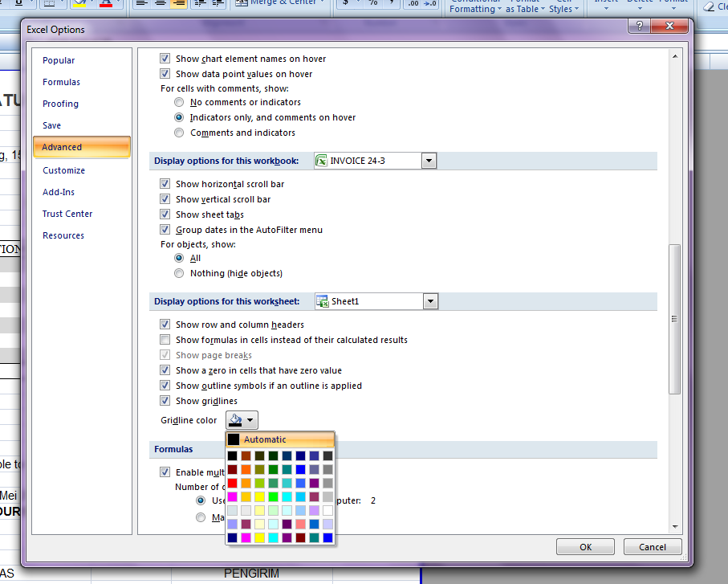Click the PENGIRIM cell in the spreadsheet
This screenshot has height=584, width=728.
(252, 574)
